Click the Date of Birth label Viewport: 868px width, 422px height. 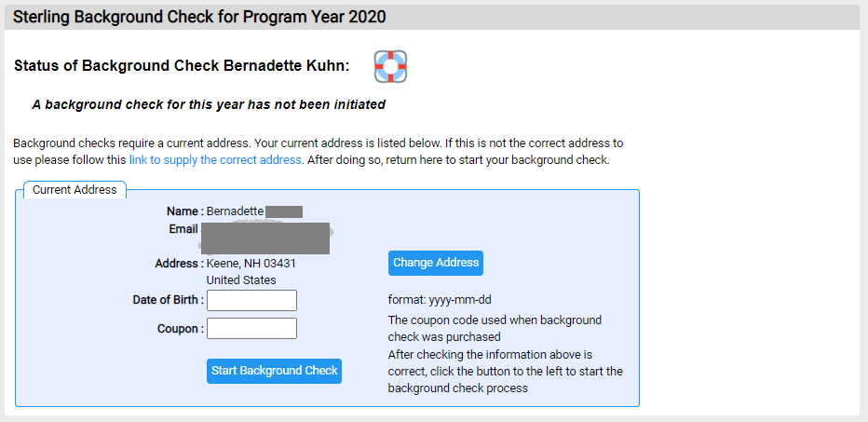tap(169, 300)
